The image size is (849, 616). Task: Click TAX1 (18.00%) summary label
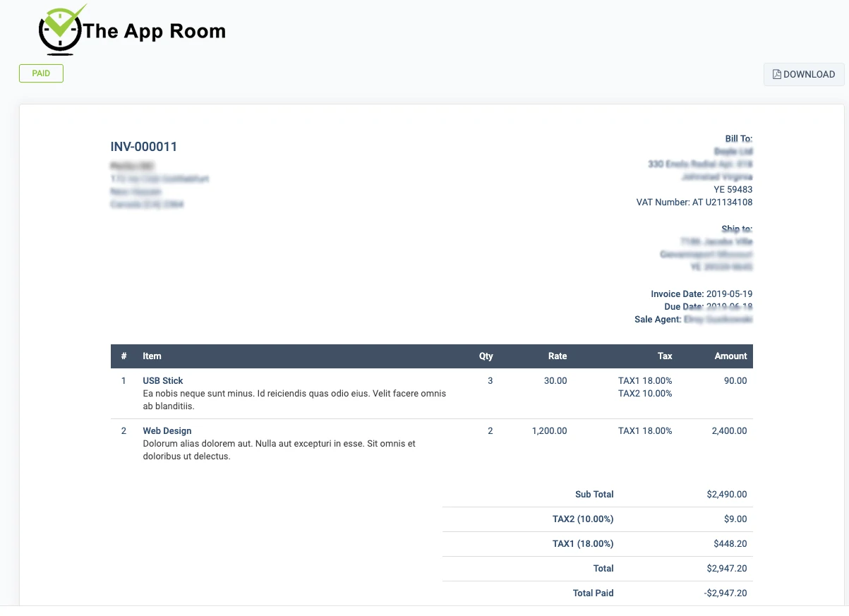click(583, 544)
